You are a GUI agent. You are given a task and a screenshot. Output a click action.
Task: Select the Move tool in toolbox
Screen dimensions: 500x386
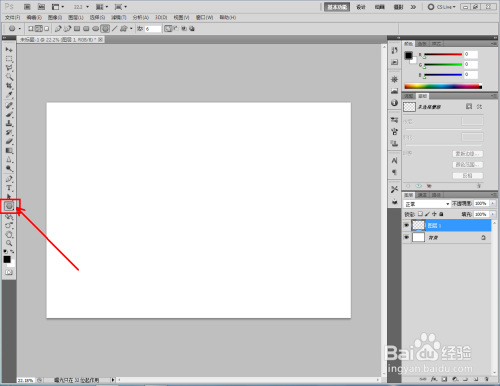click(x=9, y=50)
